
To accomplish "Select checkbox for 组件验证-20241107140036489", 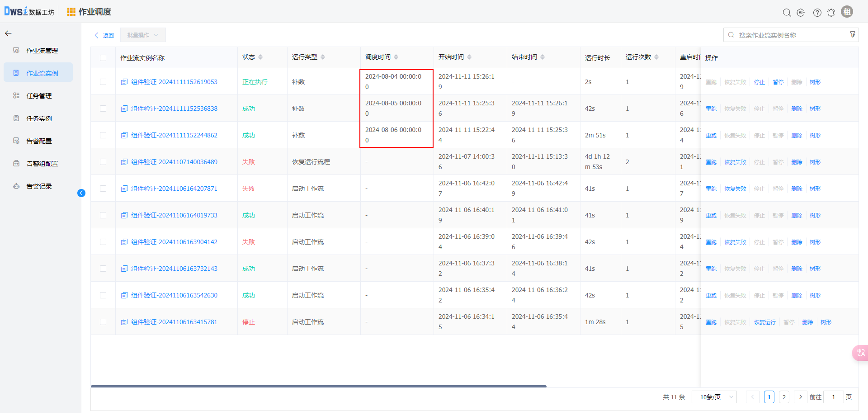I will point(103,162).
